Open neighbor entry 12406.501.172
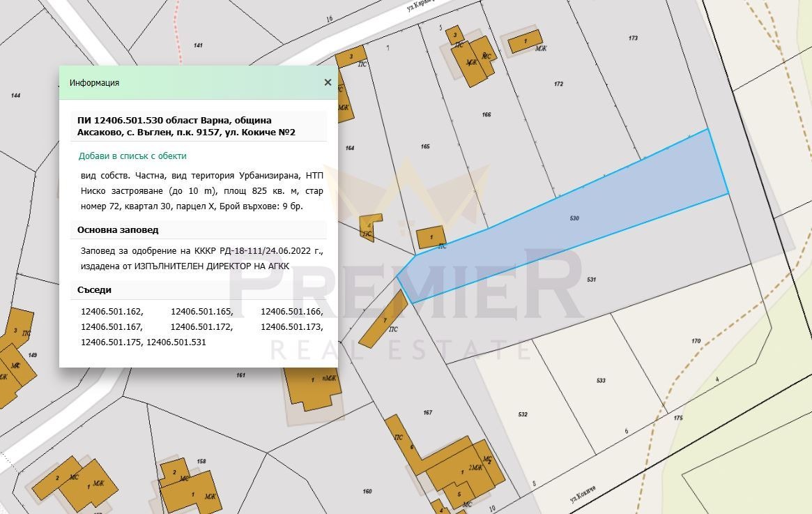The width and height of the screenshot is (812, 514). pos(201,326)
